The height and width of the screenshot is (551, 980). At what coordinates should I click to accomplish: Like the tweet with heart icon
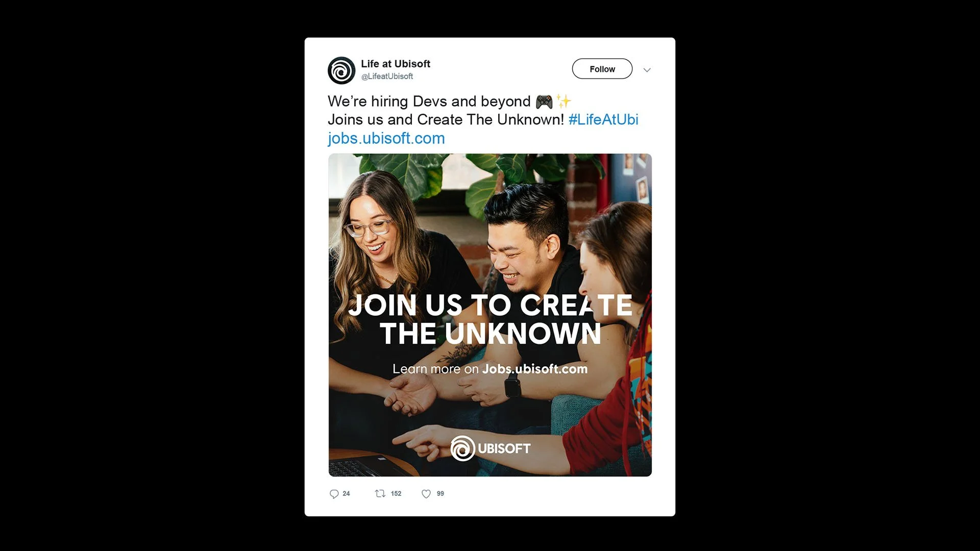[x=426, y=494]
